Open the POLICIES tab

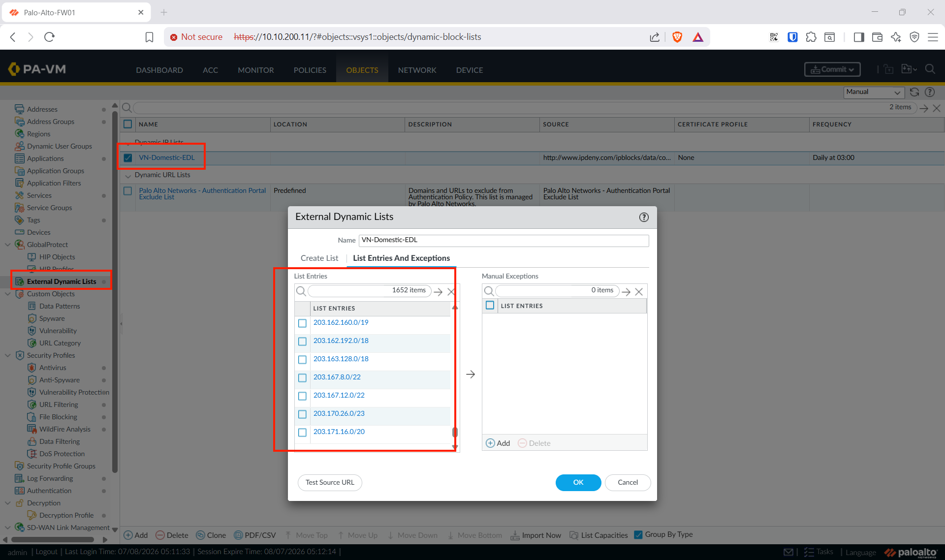pos(310,70)
